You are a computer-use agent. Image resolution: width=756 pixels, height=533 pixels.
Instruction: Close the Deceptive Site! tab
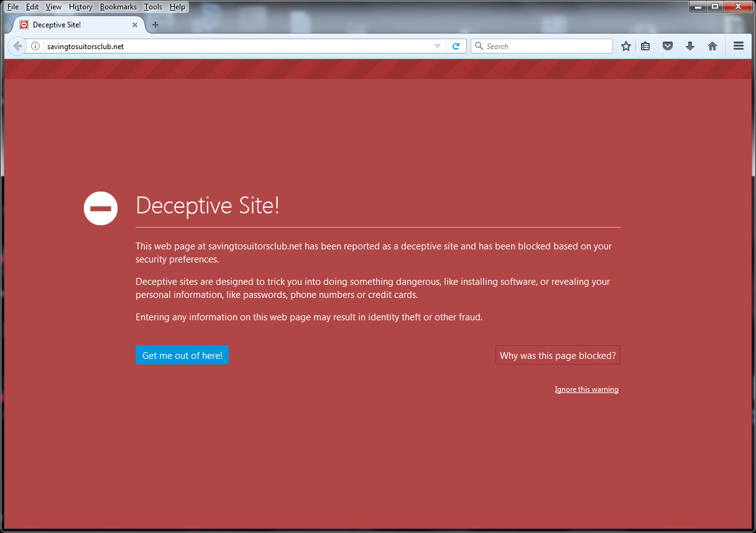coord(135,25)
